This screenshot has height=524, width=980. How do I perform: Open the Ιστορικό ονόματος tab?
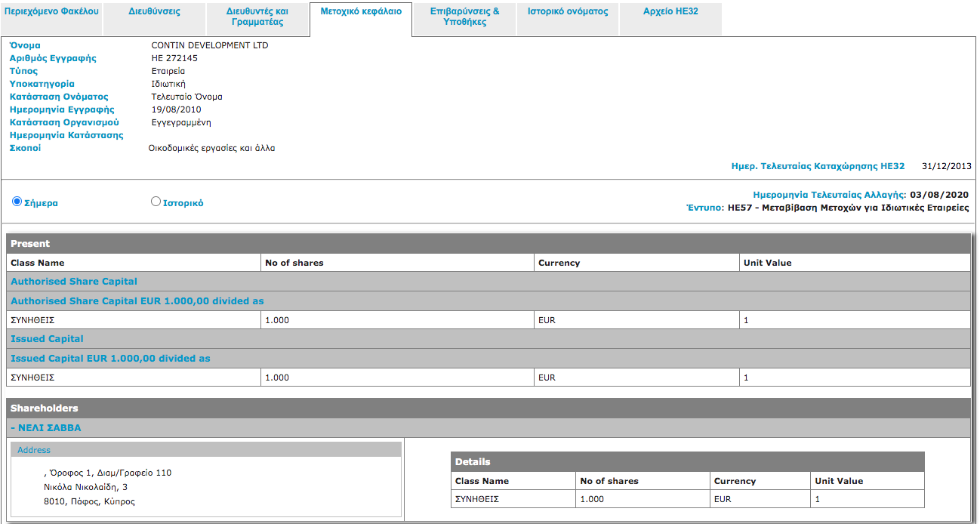pos(568,12)
